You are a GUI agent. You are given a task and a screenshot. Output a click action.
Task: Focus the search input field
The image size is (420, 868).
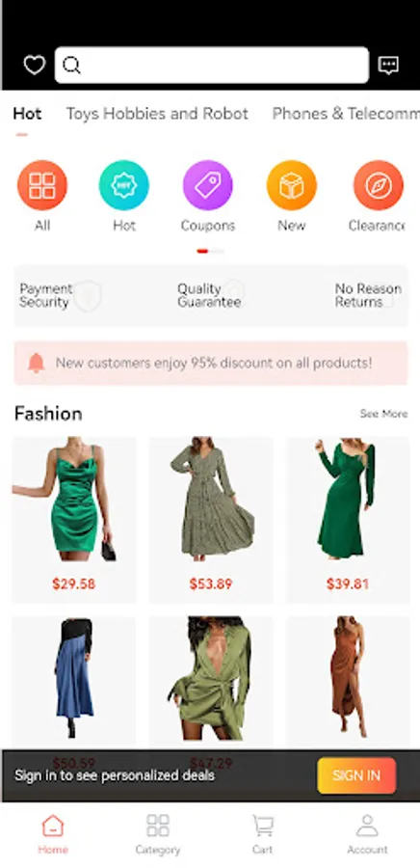pyautogui.click(x=212, y=66)
